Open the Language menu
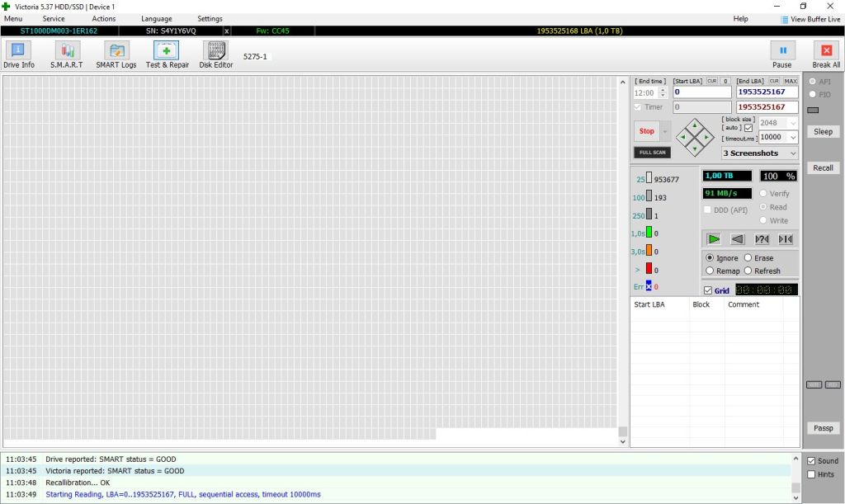The height and width of the screenshot is (504, 845). point(156,19)
